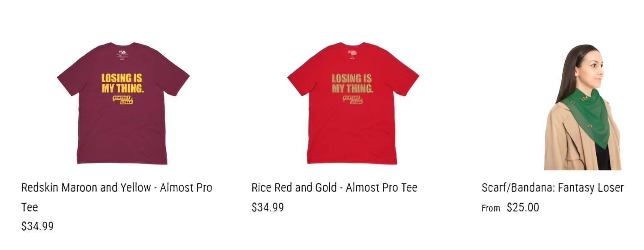
Task: Click the small logo graphic on red tee
Action: coord(353,100)
